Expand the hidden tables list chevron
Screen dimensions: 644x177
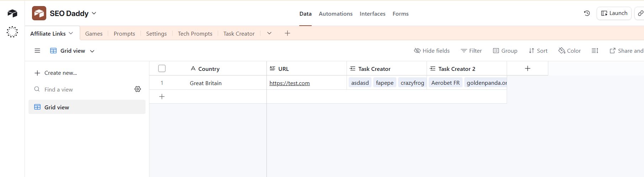269,33
